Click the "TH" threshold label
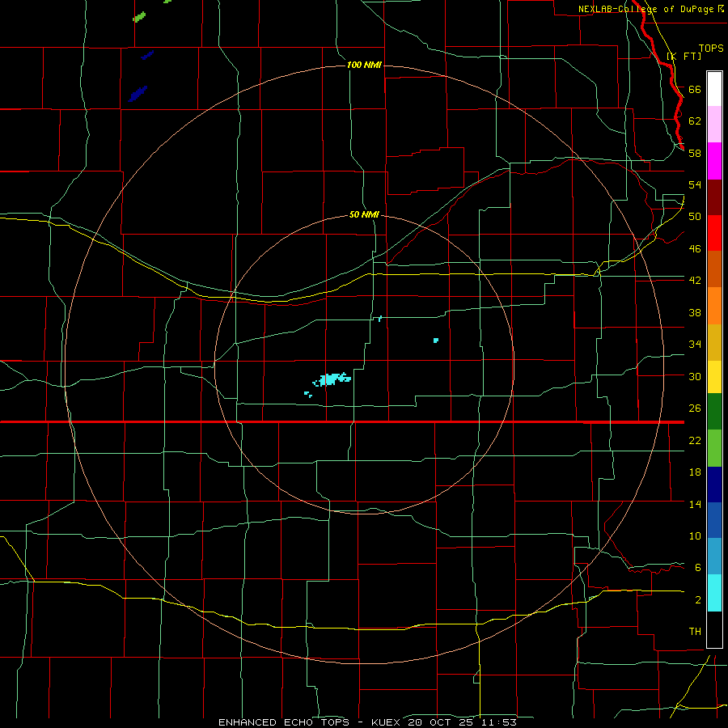This screenshot has height=728, width=728. (695, 632)
